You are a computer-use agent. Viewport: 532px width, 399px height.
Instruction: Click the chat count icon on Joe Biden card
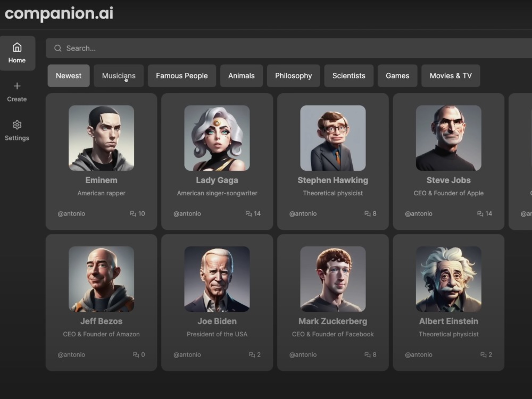[x=252, y=354]
